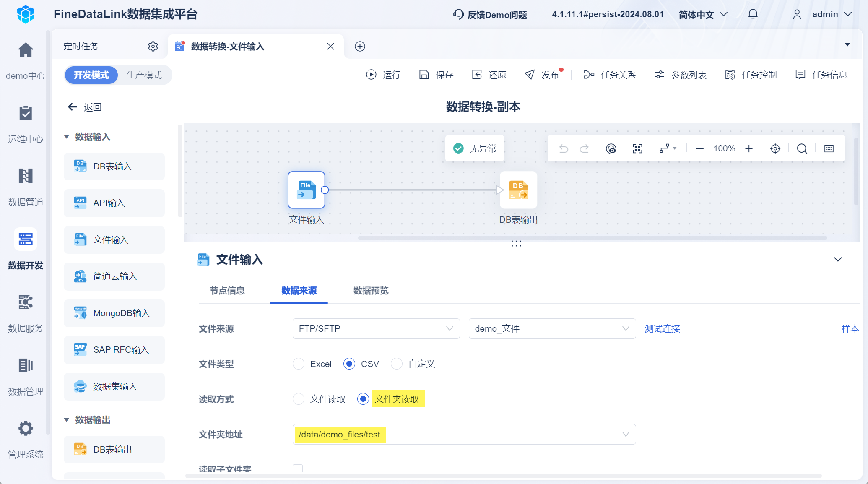The image size is (868, 484).
Task: Select the 自定义 file type radio
Action: point(397,364)
